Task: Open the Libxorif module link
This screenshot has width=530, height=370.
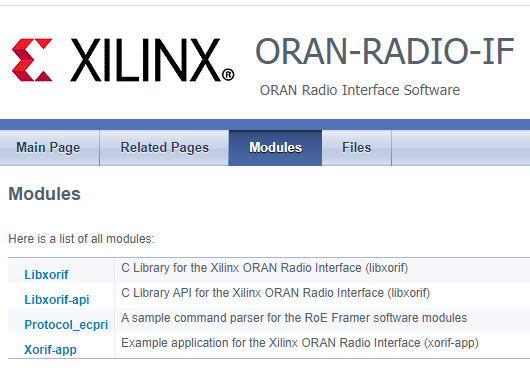Action: (46, 275)
